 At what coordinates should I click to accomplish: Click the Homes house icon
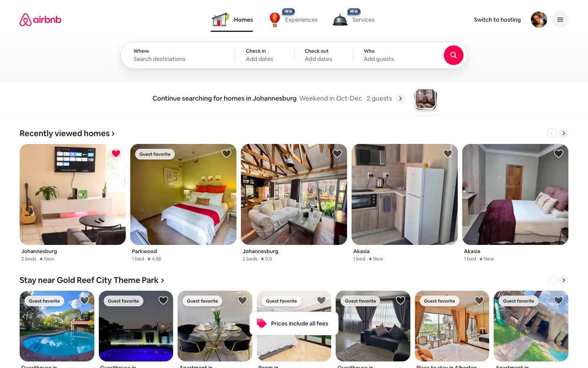pos(220,20)
